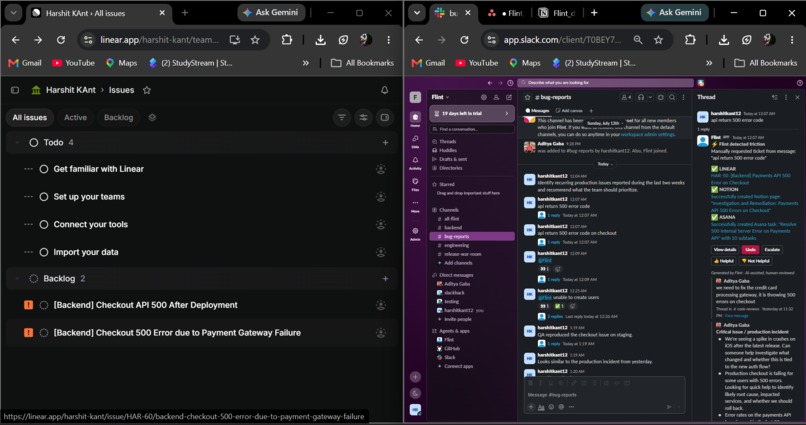Click the Slack help question-mark icon
Screen dimensions: 806x425
(799, 83)
